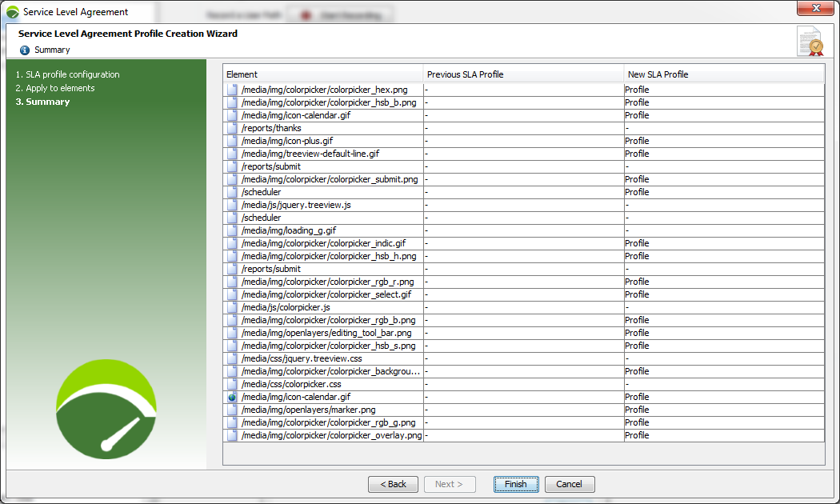Click page icon for jquery.treeview.css row
Image resolution: width=840 pixels, height=504 pixels.
point(232,359)
